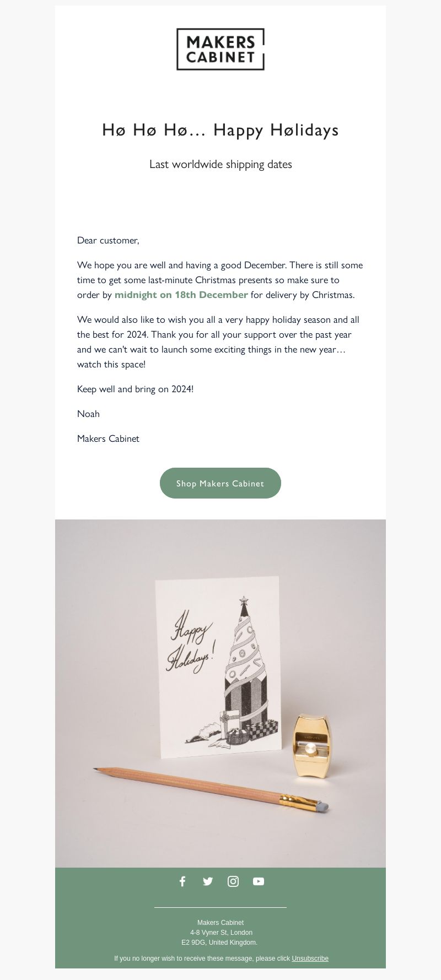This screenshot has height=980, width=441.
Task: Click the Keep well and bring on 2024 line
Action: (135, 389)
